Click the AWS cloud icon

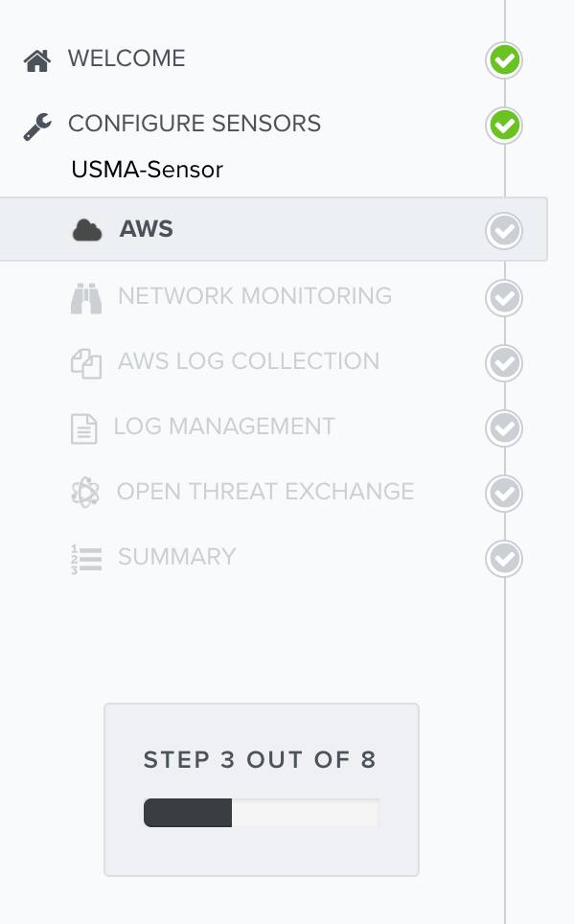coord(87,230)
